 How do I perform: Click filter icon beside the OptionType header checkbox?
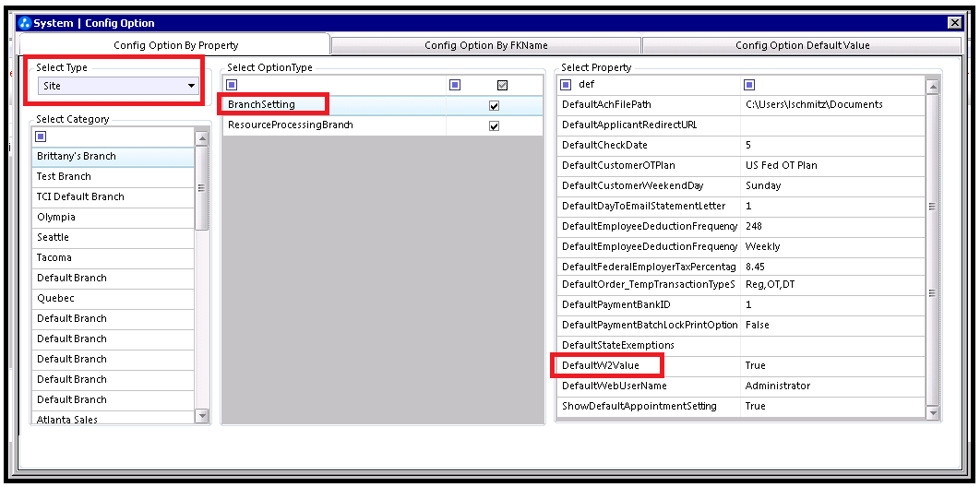(455, 85)
